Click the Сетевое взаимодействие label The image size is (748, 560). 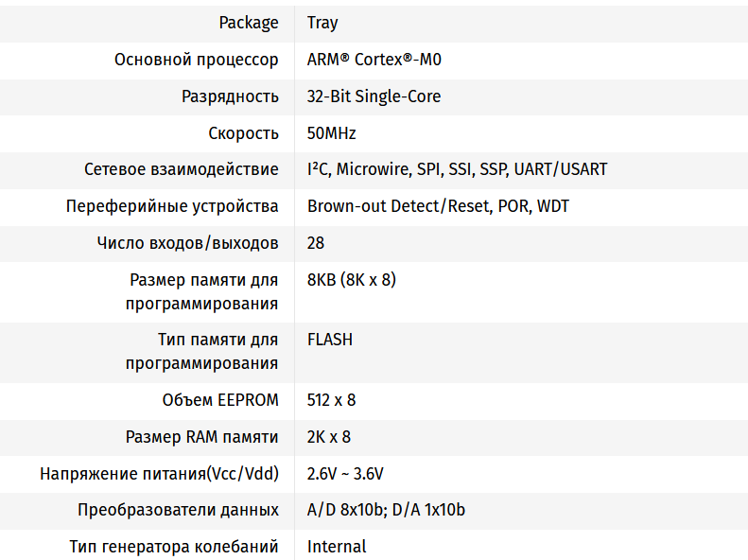182,169
